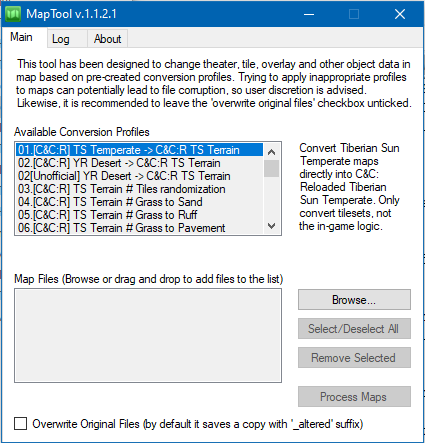Select Tiles randomization profile

coord(139,189)
